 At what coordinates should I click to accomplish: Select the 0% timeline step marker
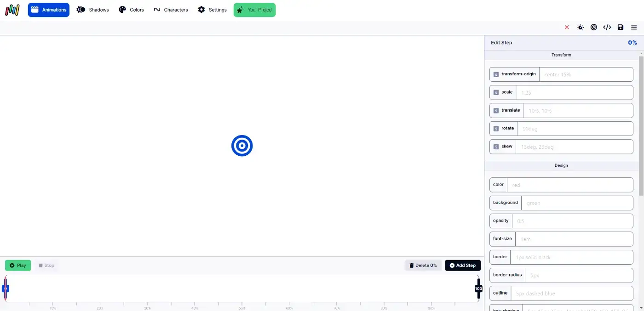point(6,288)
